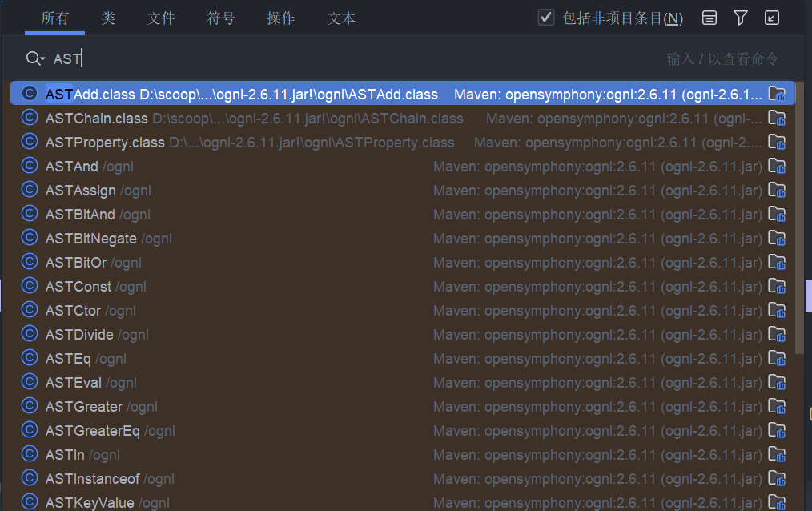
Task: Select ASTAdd.class result row
Action: (402, 93)
